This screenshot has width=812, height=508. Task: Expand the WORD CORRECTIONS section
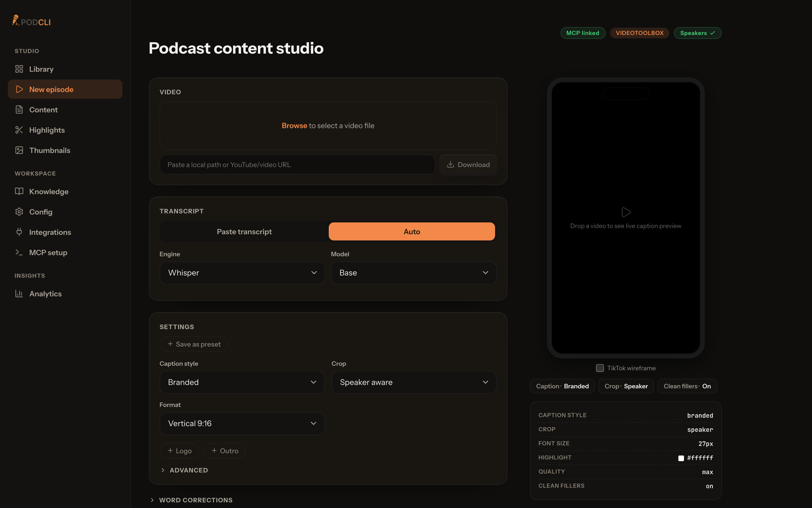pos(191,500)
